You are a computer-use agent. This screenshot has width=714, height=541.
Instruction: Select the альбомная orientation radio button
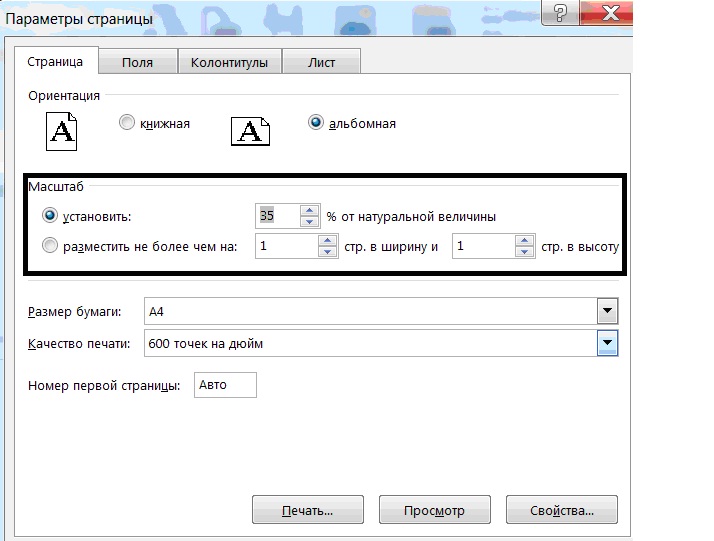[x=317, y=123]
